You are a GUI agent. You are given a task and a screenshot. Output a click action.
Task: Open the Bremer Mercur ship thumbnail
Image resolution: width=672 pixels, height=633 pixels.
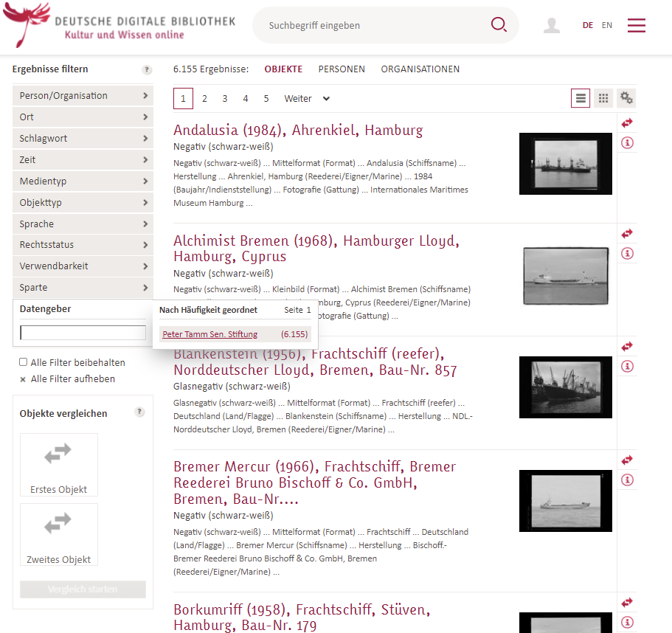click(565, 501)
